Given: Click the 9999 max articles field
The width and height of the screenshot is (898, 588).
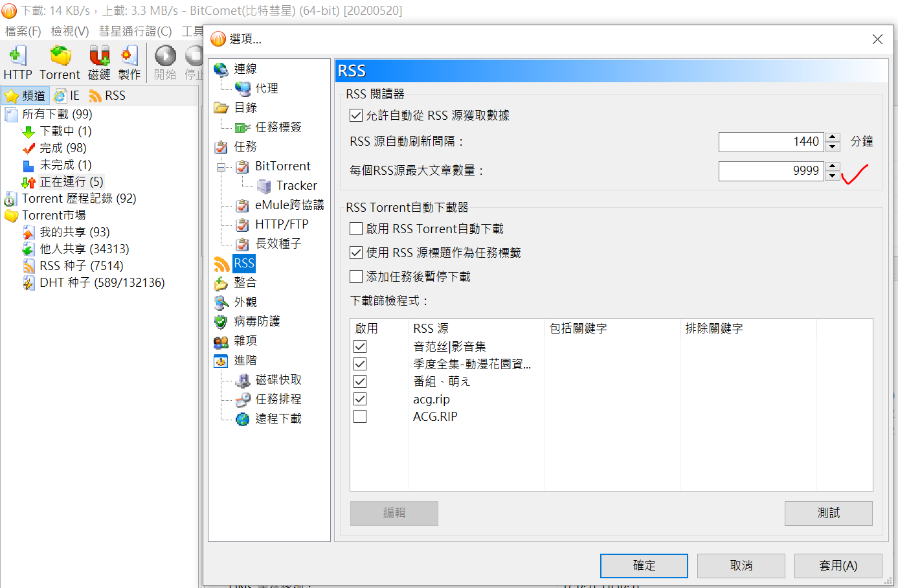Looking at the screenshot, I should point(771,171).
